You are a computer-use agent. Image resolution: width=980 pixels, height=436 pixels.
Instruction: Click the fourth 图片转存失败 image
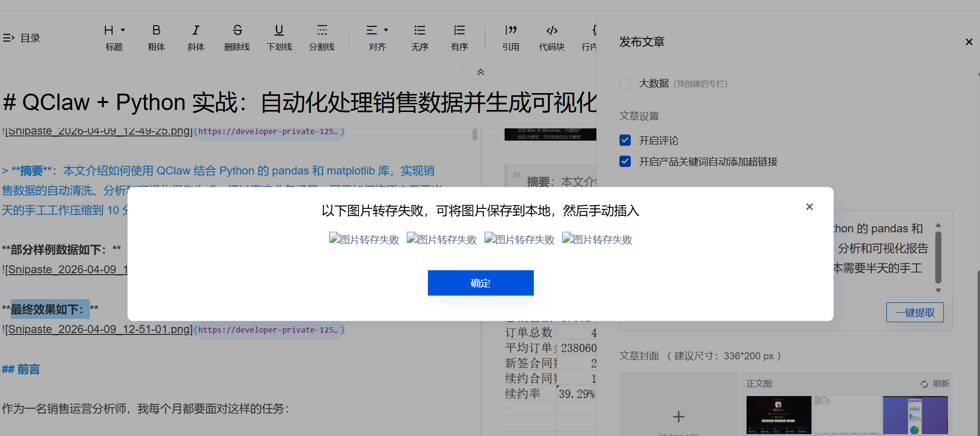coord(597,239)
